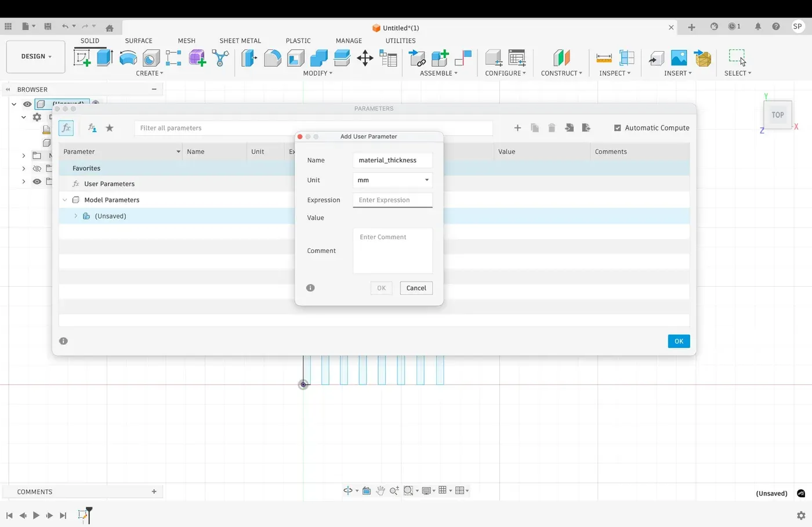This screenshot has height=527, width=812.
Task: Toggle the bottom browser folder's eye icon
Action: pos(37,181)
